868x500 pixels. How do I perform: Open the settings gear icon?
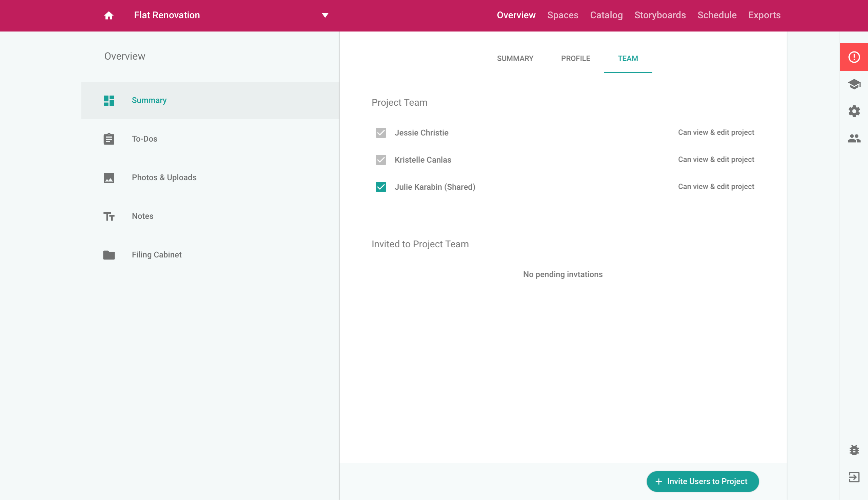pos(853,111)
